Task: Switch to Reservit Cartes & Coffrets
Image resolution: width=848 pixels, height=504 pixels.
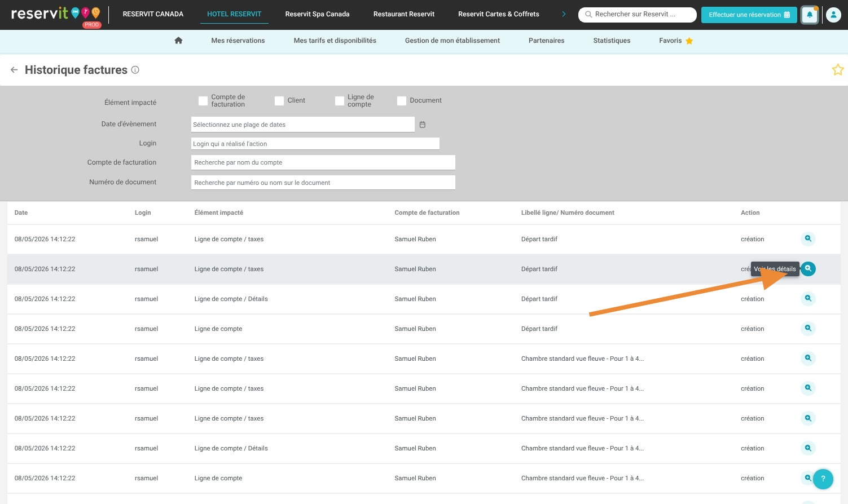Action: [x=499, y=14]
